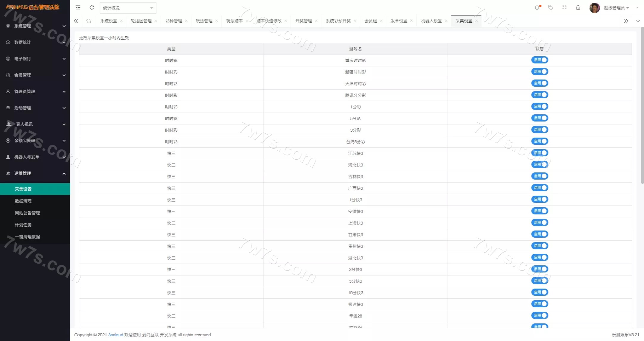This screenshot has height=341, width=644.
Task: Click the page vertical scrollbar
Action: [642, 105]
